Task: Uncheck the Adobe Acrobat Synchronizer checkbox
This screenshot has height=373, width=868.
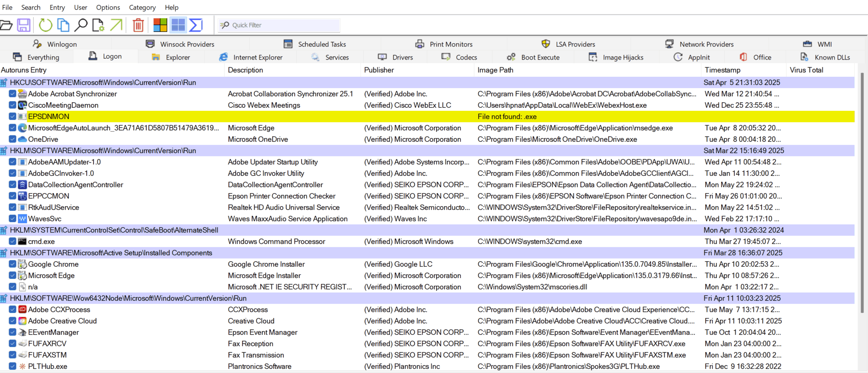Action: pos(13,94)
